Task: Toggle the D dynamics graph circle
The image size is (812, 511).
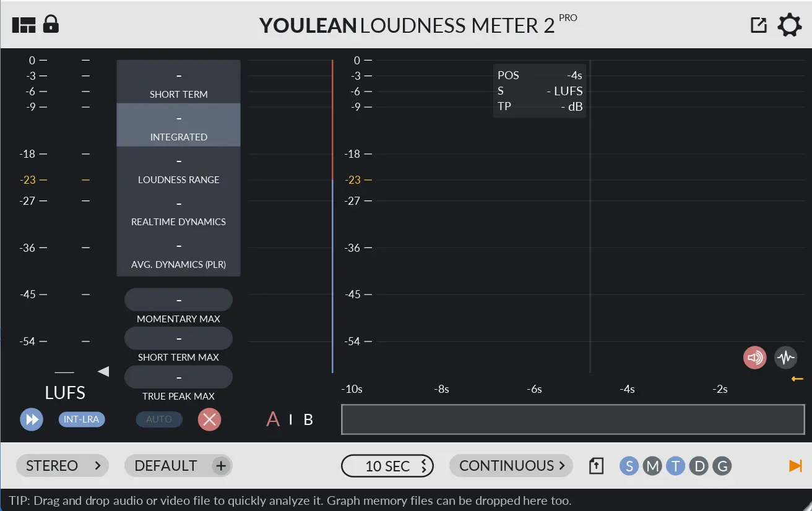Action: tap(699, 466)
